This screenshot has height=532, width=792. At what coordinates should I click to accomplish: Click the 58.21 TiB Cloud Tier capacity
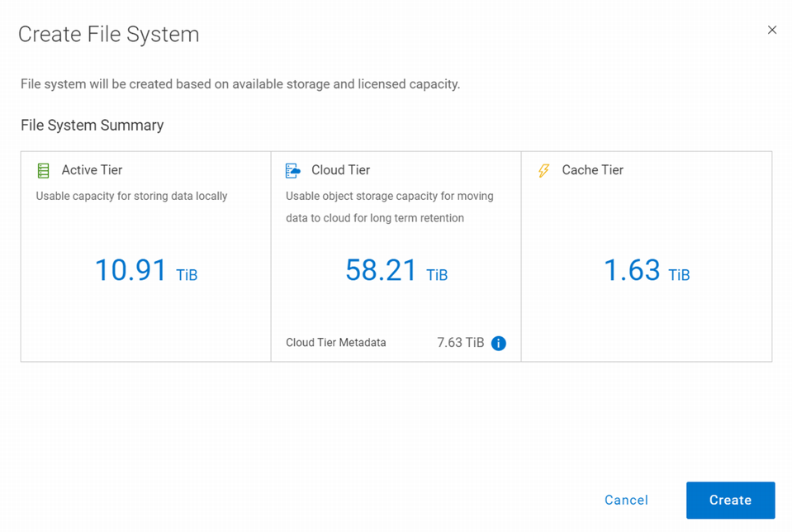point(396,270)
